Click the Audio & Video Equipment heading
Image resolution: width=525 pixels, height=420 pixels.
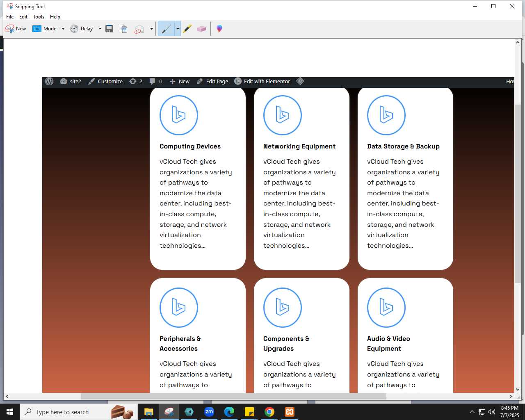(388, 344)
